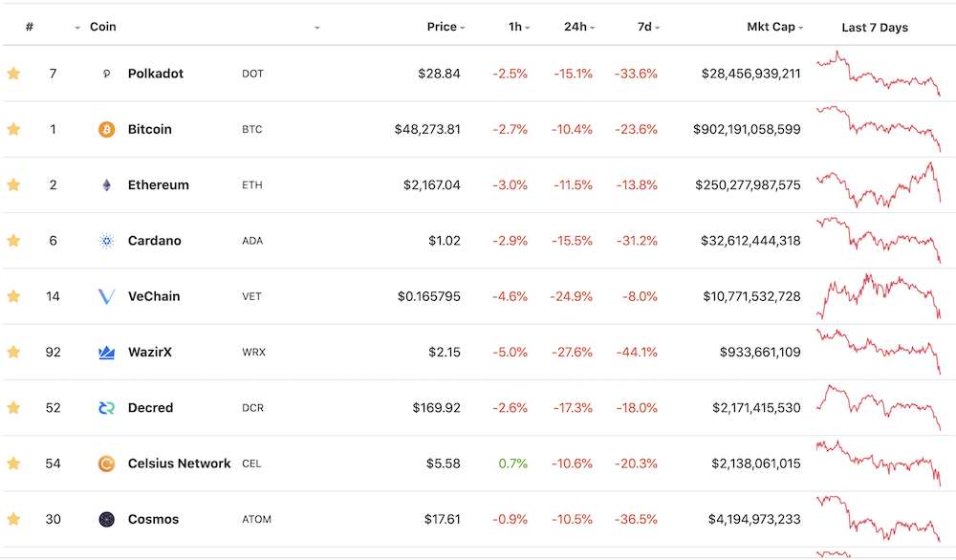Sort by 24h change column
956x560 pixels.
point(579,27)
